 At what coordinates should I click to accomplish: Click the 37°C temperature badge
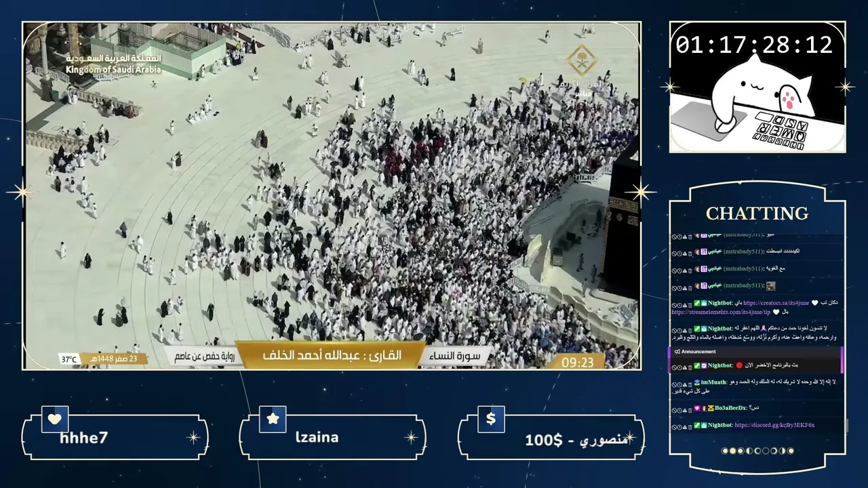68,359
